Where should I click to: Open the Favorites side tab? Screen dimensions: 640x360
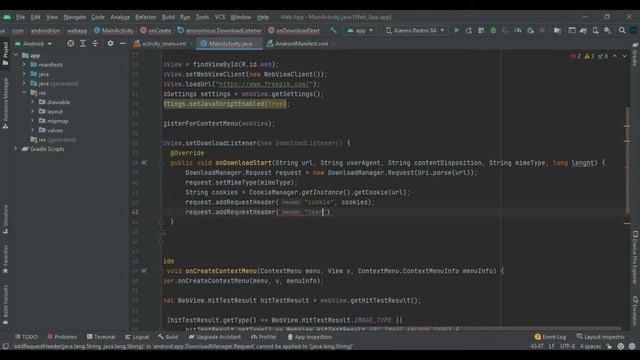click(x=5, y=260)
